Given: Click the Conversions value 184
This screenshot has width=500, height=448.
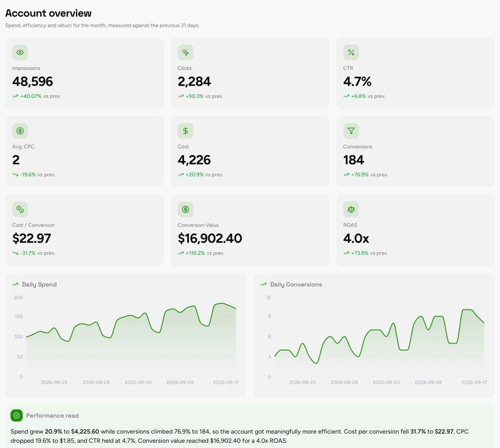Looking at the screenshot, I should click(x=353, y=160).
